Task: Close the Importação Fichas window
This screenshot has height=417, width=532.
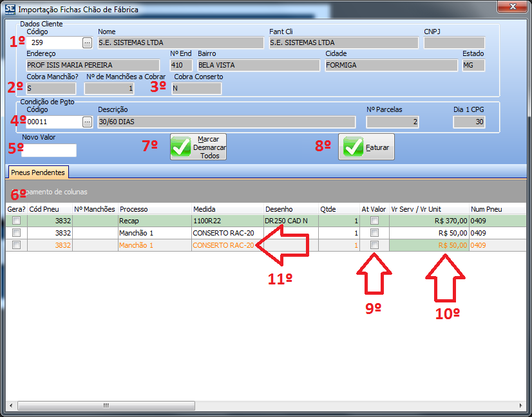Action: pos(513,7)
